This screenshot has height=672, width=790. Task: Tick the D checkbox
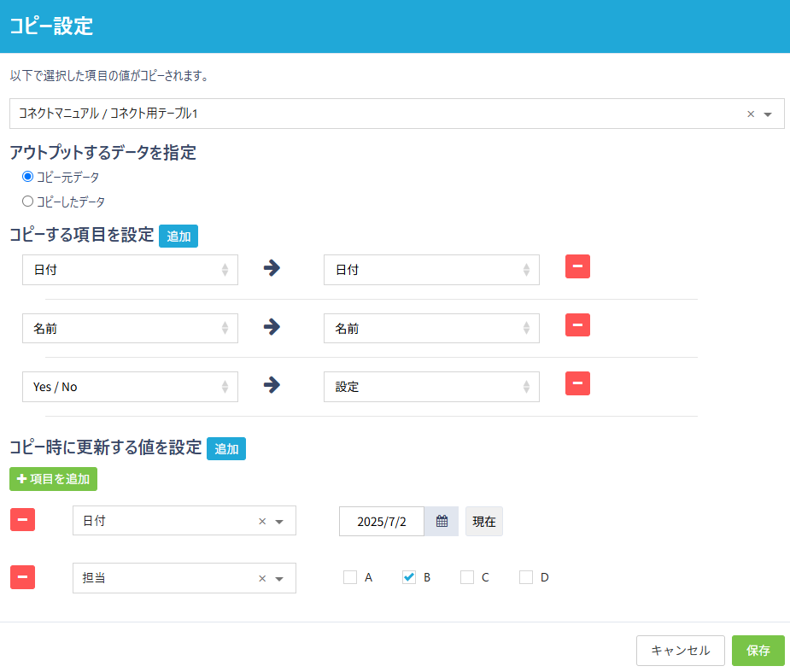click(x=526, y=577)
